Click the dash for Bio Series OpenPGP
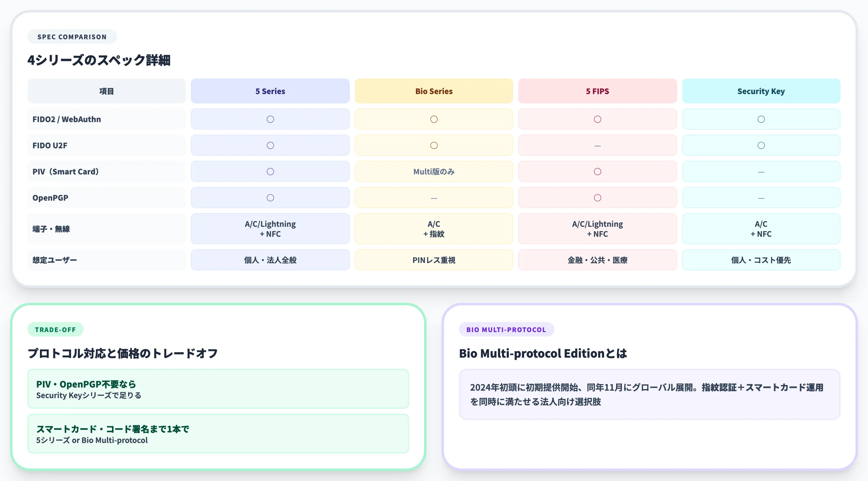 434,198
